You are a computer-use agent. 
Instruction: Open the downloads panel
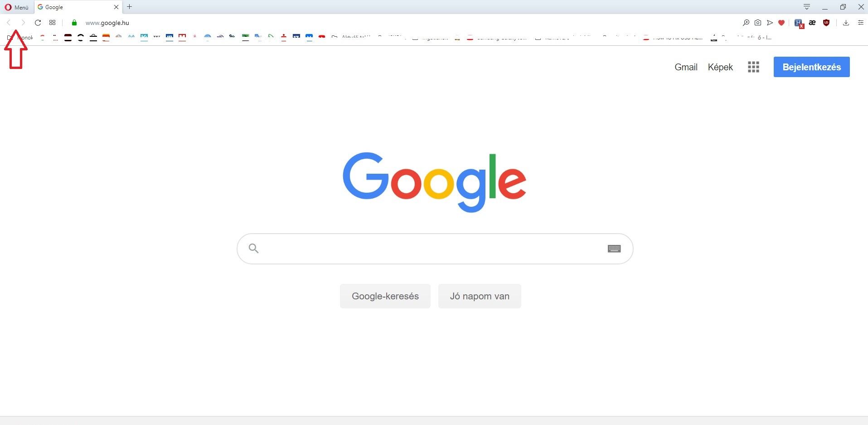pyautogui.click(x=846, y=23)
